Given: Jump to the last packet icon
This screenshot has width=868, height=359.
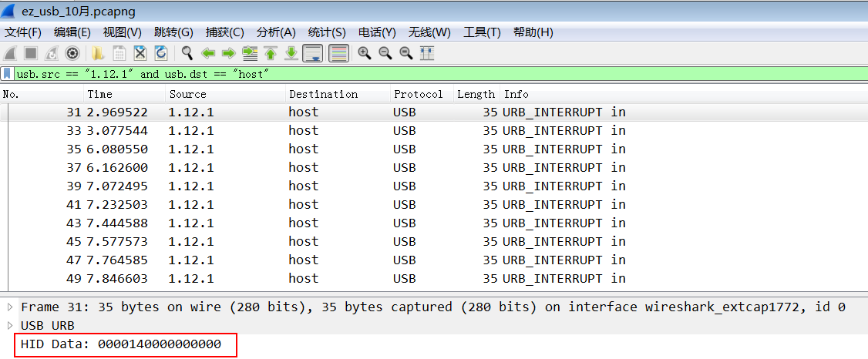Looking at the screenshot, I should click(x=291, y=54).
